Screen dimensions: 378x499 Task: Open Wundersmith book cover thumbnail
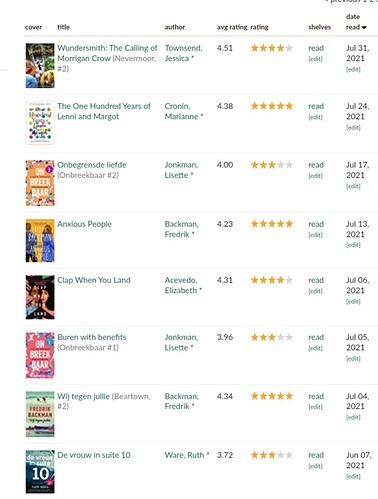click(40, 66)
